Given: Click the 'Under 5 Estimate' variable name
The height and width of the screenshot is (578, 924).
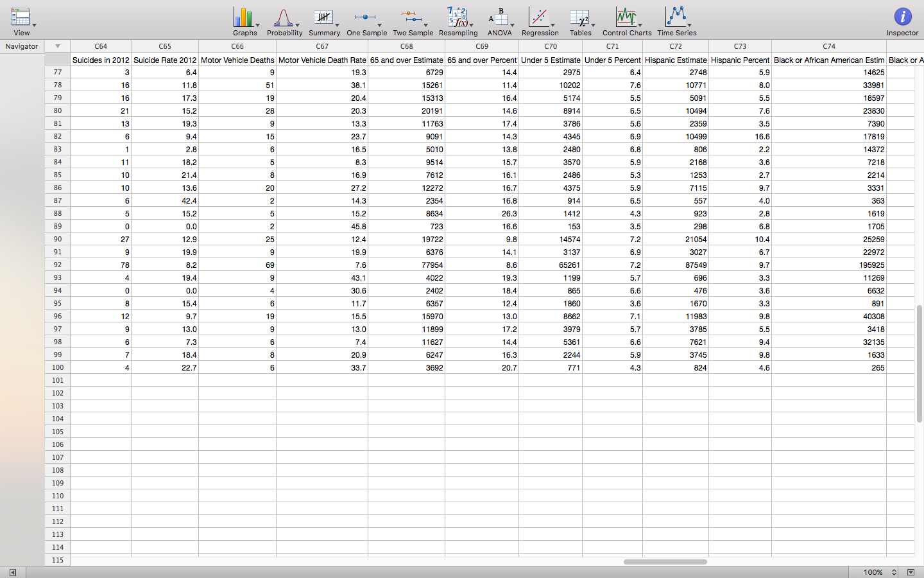Looking at the screenshot, I should [x=551, y=60].
